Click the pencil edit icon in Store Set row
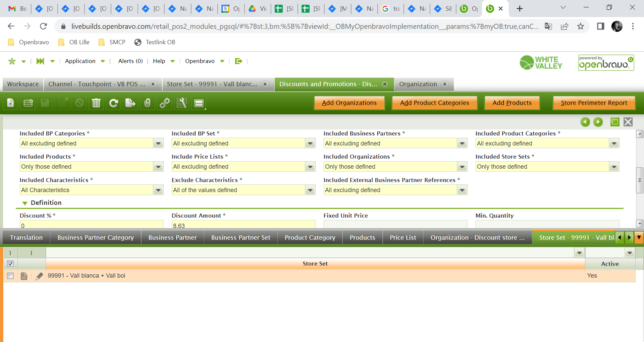The height and width of the screenshot is (342, 644). [x=39, y=276]
